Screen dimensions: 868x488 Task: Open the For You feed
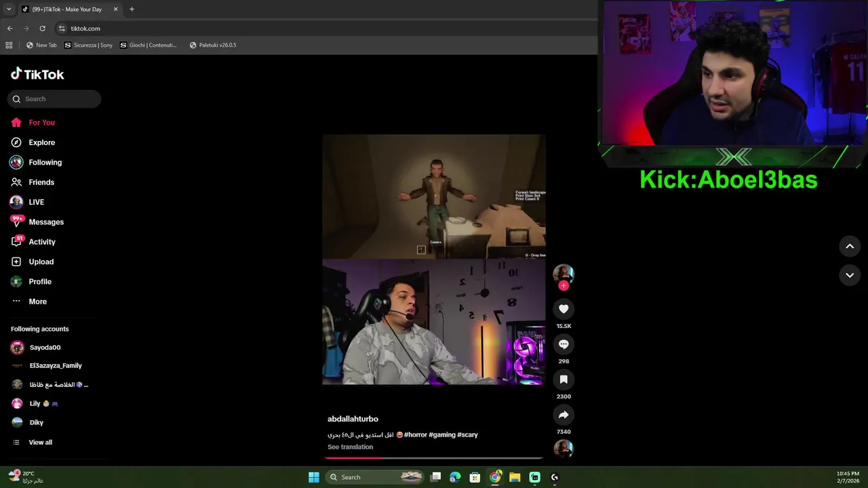point(33,123)
